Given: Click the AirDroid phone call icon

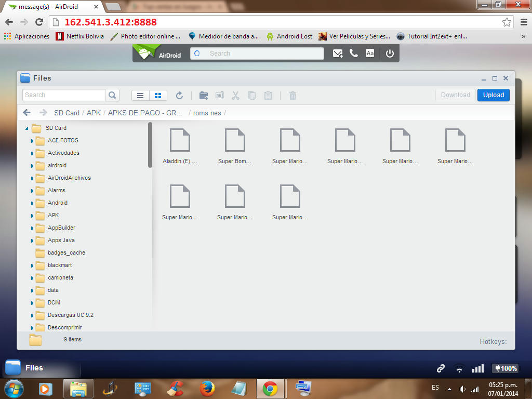Looking at the screenshot, I should point(354,54).
